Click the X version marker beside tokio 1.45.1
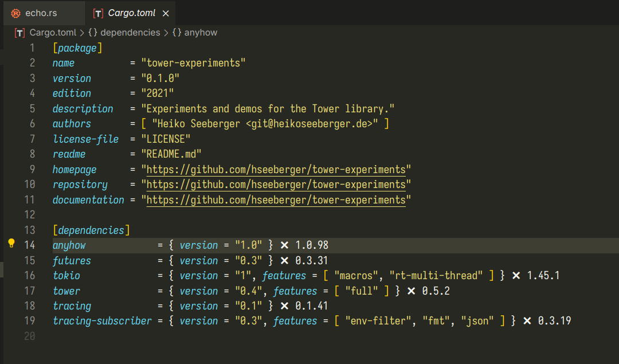Screen dimensions: 619x364 (516, 276)
